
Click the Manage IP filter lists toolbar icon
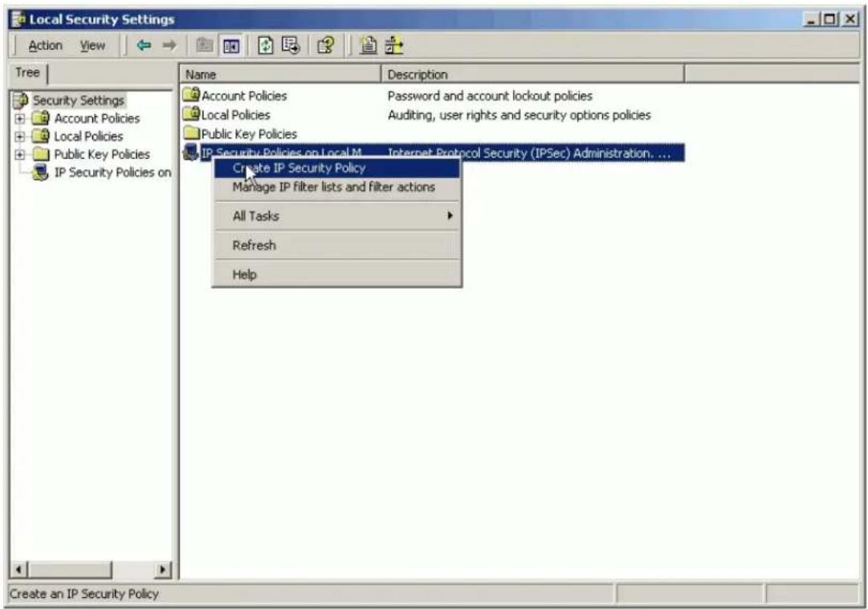click(x=394, y=46)
